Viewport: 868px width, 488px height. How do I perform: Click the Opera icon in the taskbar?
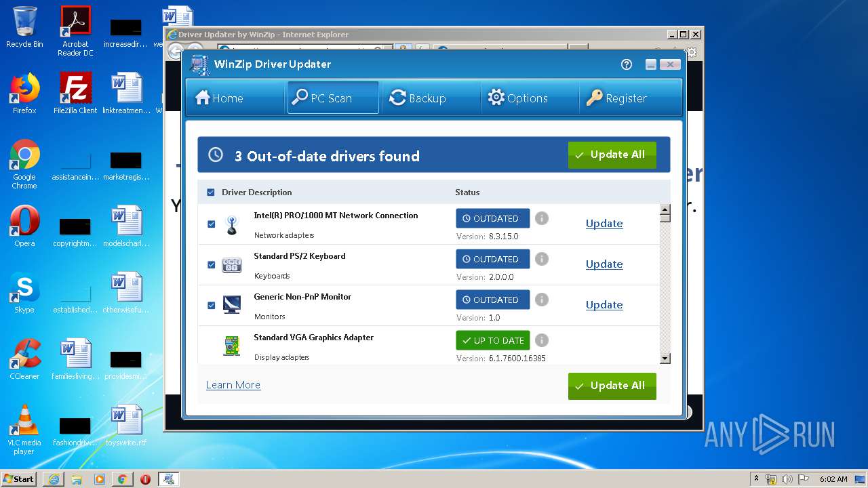(145, 479)
